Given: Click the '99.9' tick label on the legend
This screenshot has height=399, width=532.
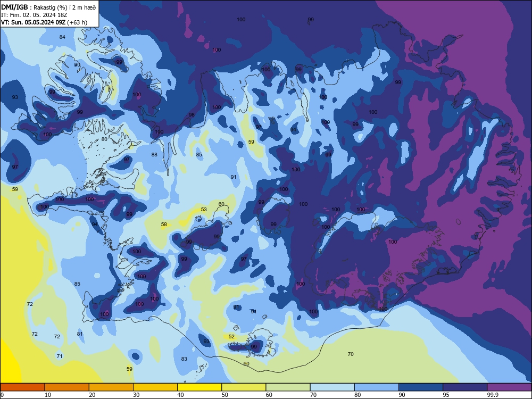Looking at the screenshot, I should tap(493, 395).
